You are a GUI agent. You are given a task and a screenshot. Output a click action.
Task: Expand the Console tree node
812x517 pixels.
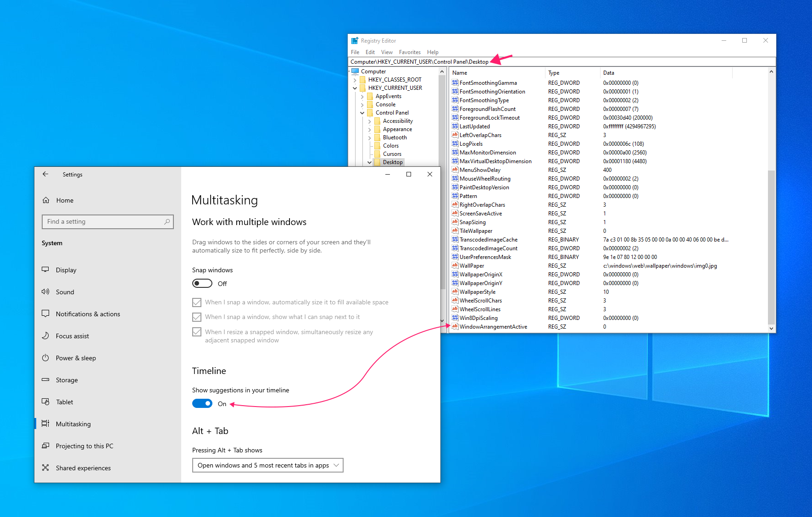[x=362, y=104]
